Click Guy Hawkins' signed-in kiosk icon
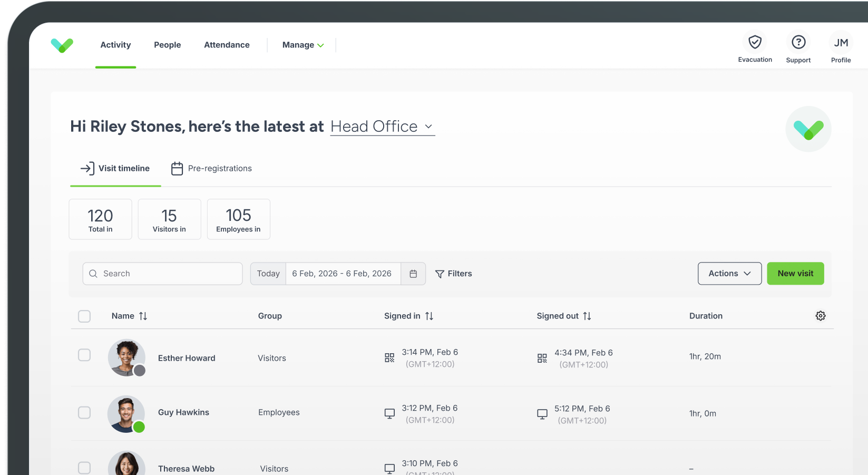868x475 pixels. click(389, 414)
